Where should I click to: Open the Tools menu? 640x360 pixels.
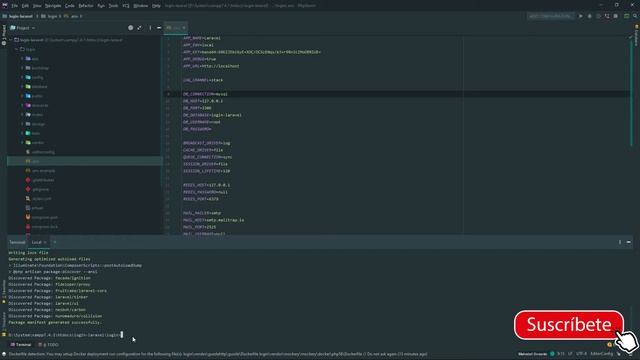[x=113, y=6]
